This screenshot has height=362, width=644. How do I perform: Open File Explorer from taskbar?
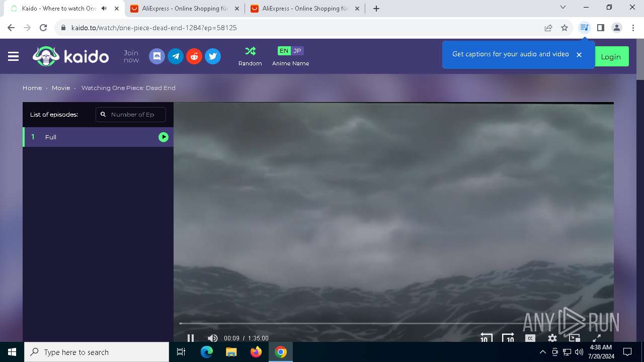231,352
